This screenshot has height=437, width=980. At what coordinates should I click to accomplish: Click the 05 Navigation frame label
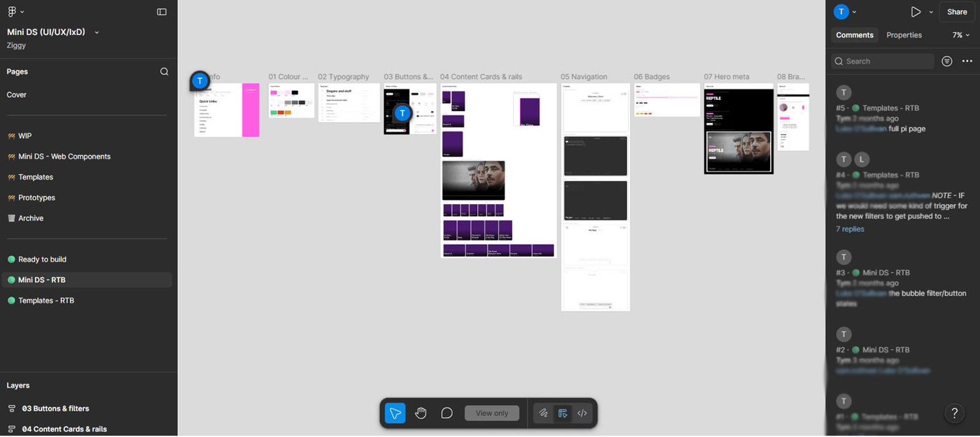(x=584, y=77)
